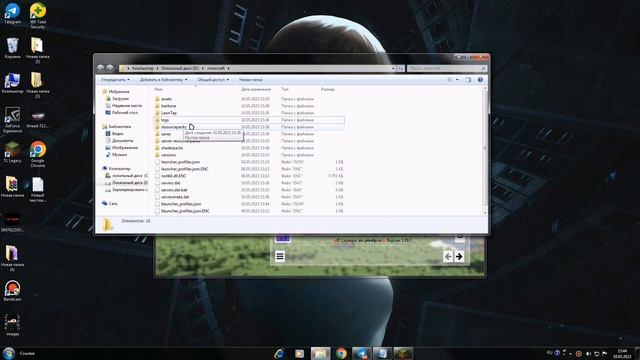Go forward in Explorer navigation
This screenshot has height=360, width=640.
coord(110,68)
